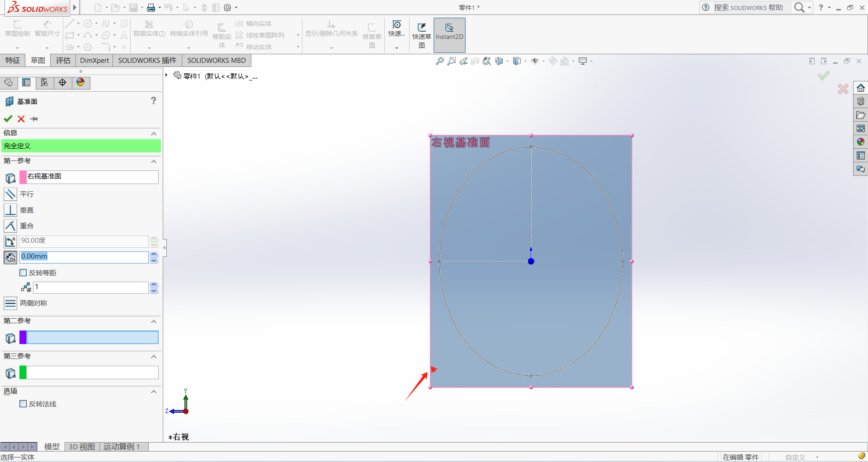Accept with large checkmark in view corner
The image size is (868, 462).
(x=823, y=75)
